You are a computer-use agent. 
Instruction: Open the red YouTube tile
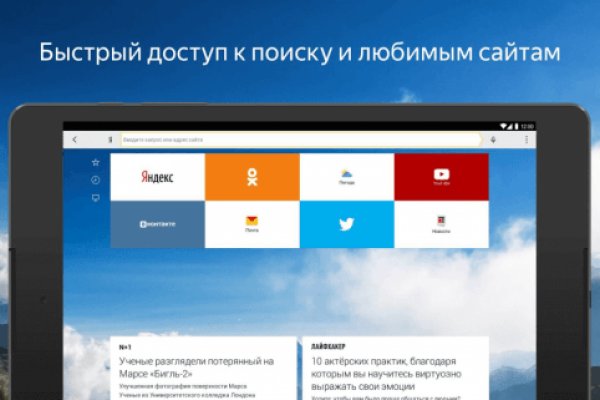click(x=441, y=177)
